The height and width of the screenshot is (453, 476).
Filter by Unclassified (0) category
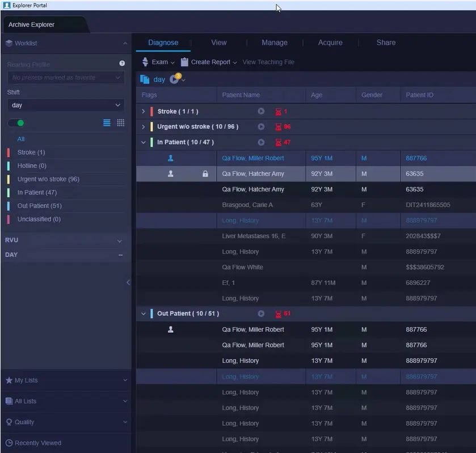[x=39, y=219]
